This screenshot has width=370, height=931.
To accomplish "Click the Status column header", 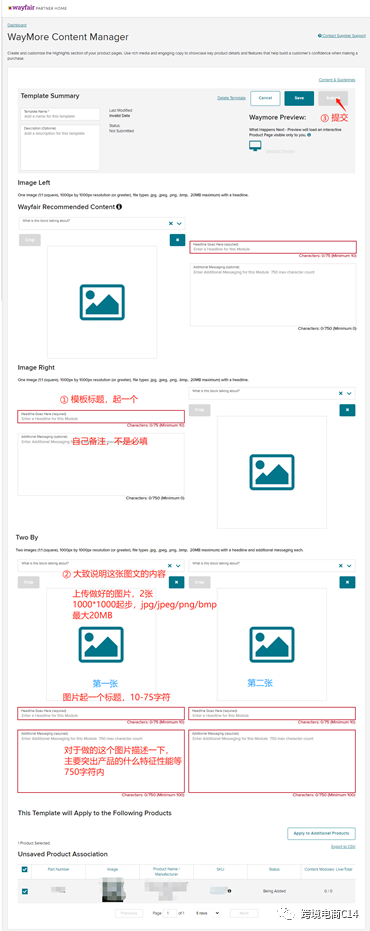I will click(x=274, y=869).
